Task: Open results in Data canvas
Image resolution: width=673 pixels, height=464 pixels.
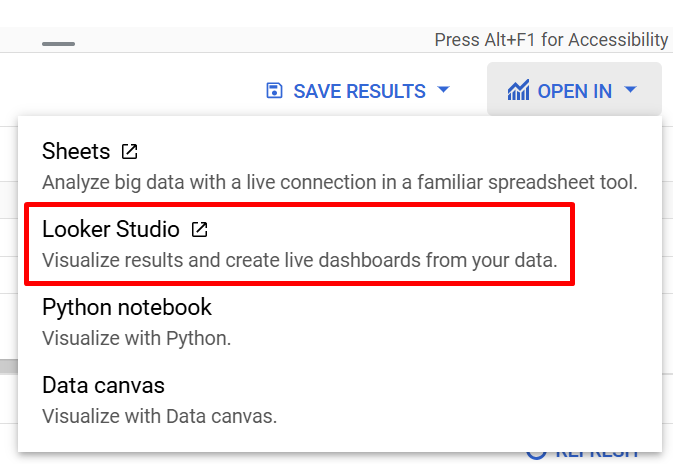Action: pos(340,400)
